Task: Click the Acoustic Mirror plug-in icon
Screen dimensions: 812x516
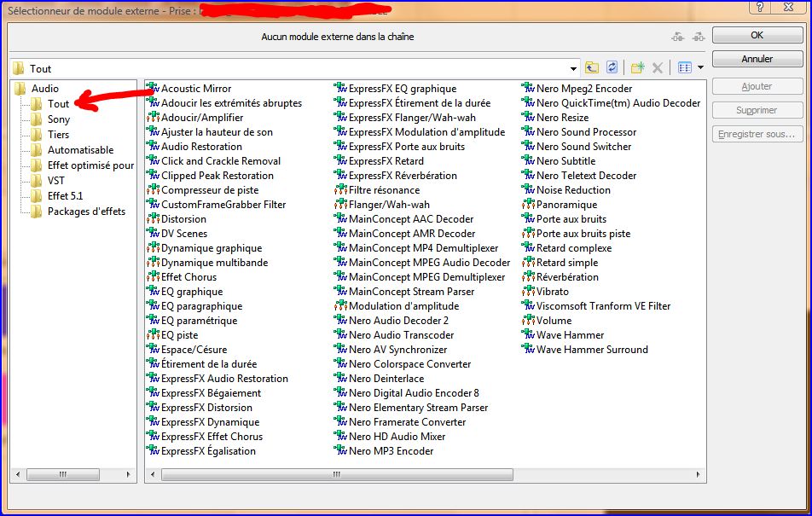Action: (153, 88)
